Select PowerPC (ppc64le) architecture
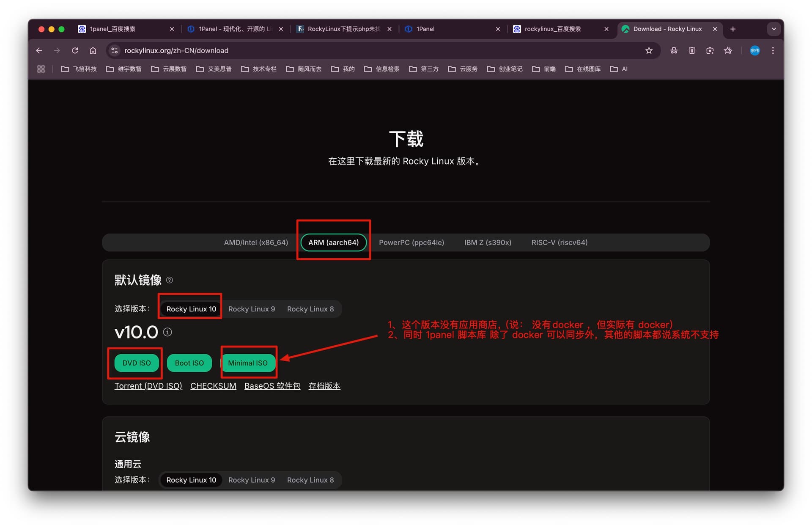This screenshot has height=528, width=812. click(x=411, y=242)
